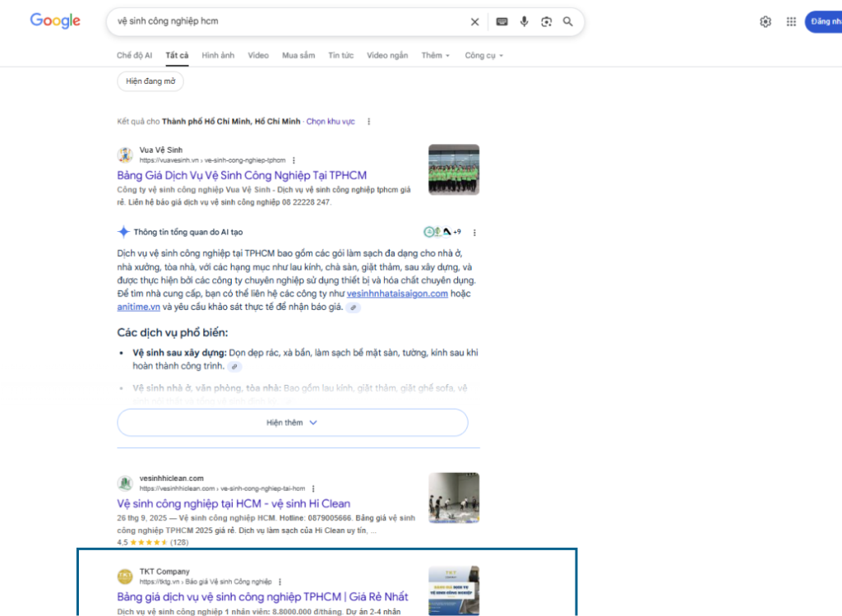Clear search text with X icon
Viewport: 842px width, 616px height.
[474, 22]
